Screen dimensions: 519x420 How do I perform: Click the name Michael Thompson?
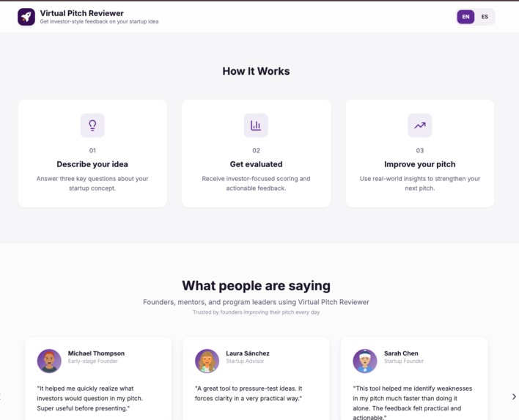pyautogui.click(x=96, y=353)
